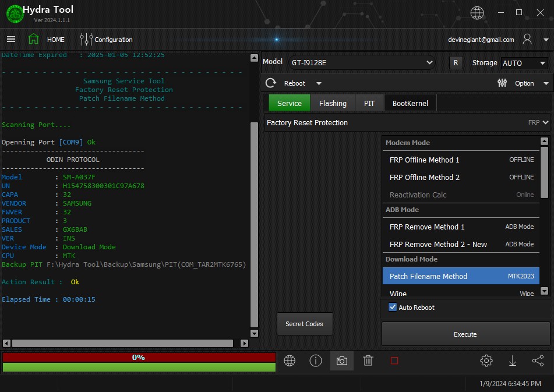Click the Elapsed Time 00:00:15 line
Screen dimensions: 554x392
pos(48,299)
